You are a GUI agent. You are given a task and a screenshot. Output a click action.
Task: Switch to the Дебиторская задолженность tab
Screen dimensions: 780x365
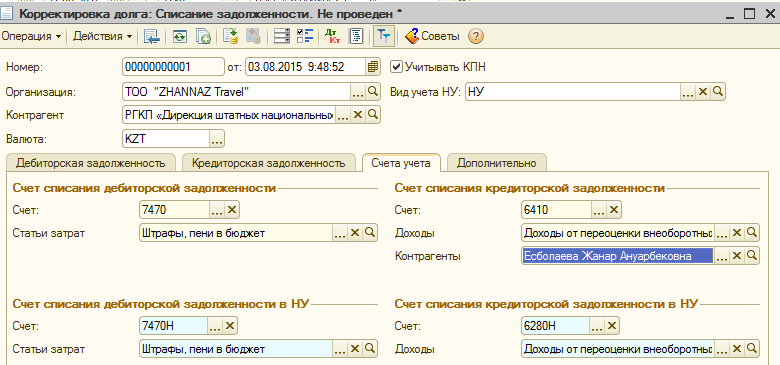click(x=91, y=163)
